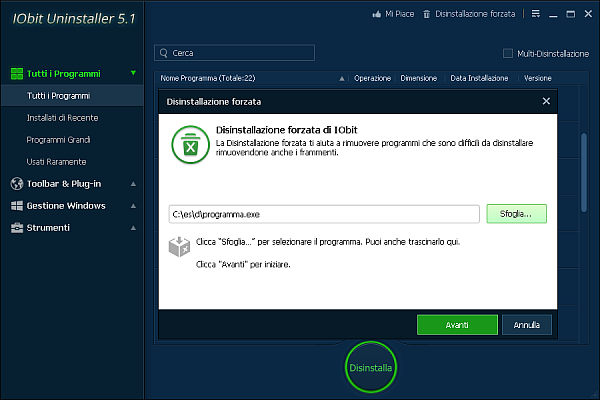Sort by Operazione column header
Screen dimensions: 600x400
[x=372, y=78]
